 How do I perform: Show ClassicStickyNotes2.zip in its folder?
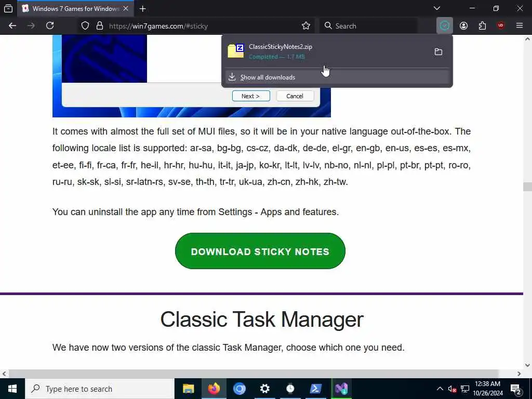click(x=438, y=52)
